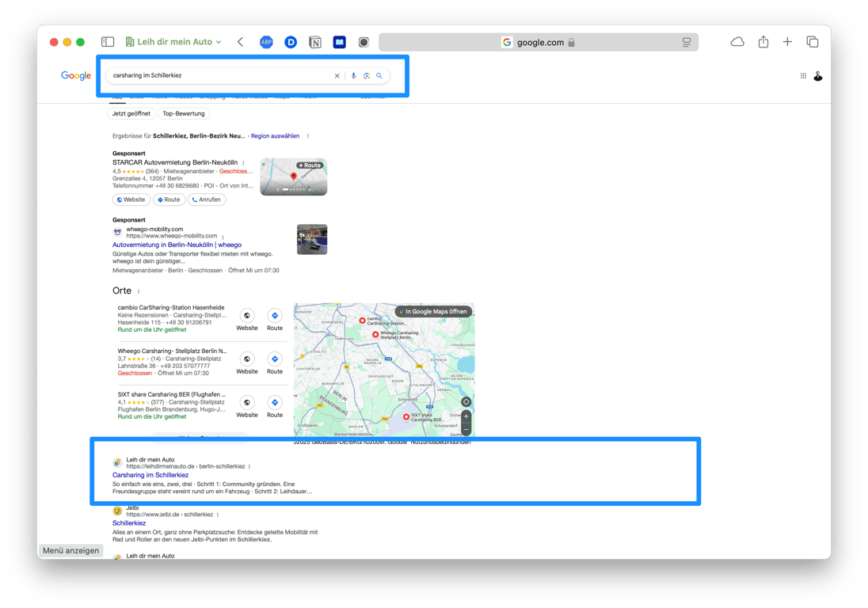This screenshot has width=868, height=608.
Task: Show the tab overview
Action: pos(812,42)
